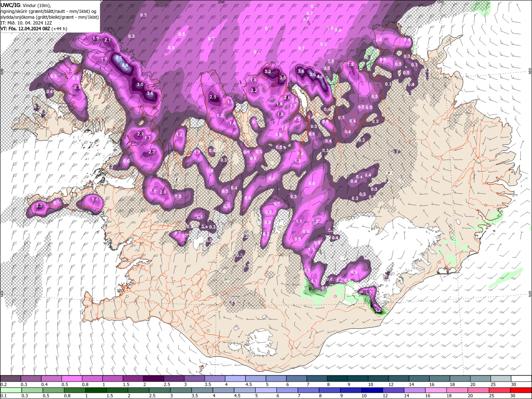Image resolution: width=532 pixels, height=399 pixels.
Task: Choose the lower legend swatch between 20 and 25
Action: 478,390
